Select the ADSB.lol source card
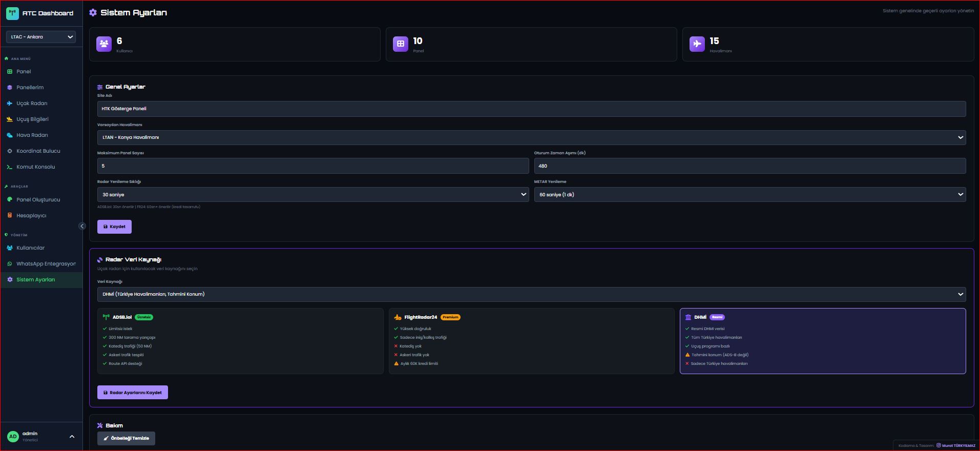 [x=240, y=341]
